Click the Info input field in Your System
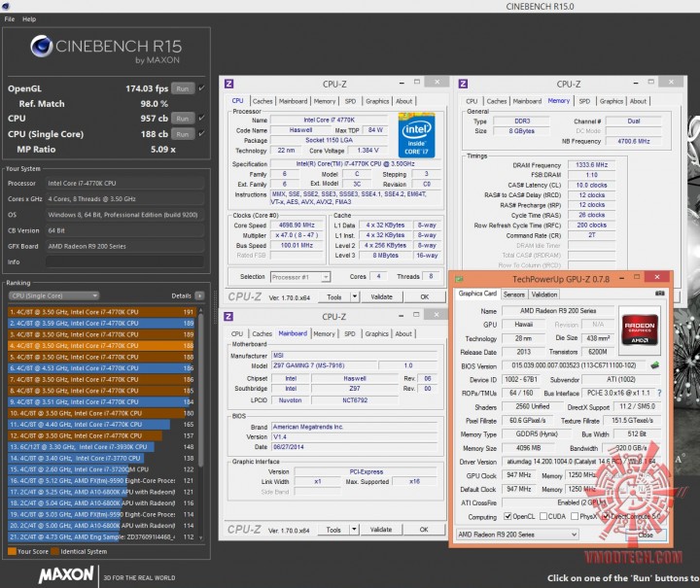700x588 pixels. [x=125, y=261]
